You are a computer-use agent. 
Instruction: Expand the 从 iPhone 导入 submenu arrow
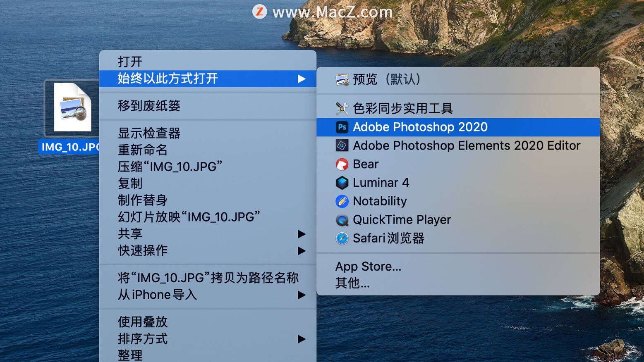[x=302, y=295]
